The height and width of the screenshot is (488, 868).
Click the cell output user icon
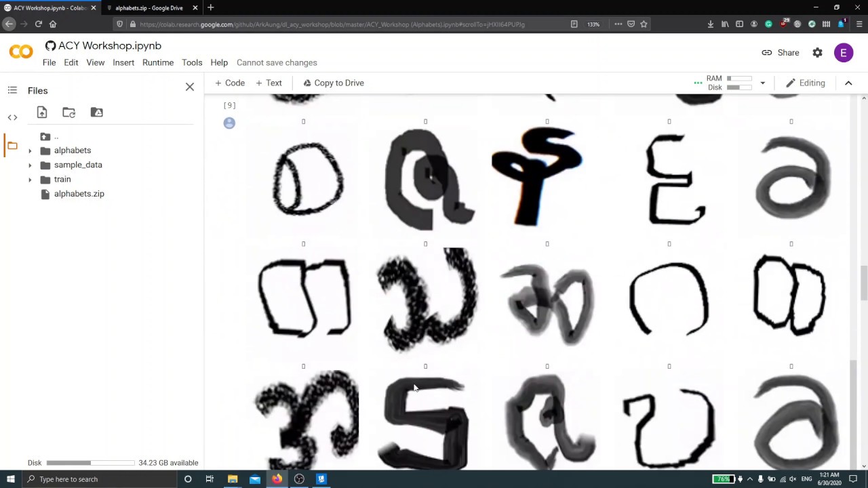[x=229, y=123]
